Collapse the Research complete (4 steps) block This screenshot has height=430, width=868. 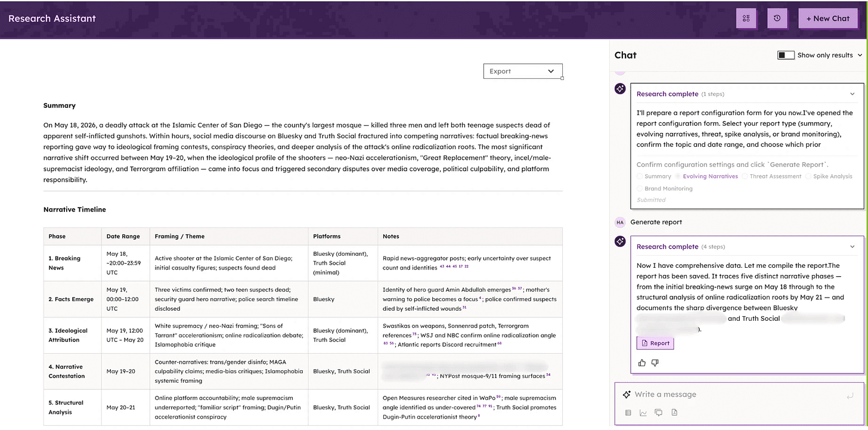click(852, 246)
